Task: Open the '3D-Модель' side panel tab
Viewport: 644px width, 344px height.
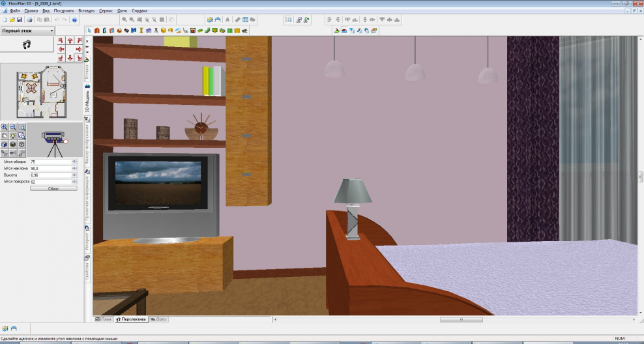Action: pyautogui.click(x=87, y=98)
